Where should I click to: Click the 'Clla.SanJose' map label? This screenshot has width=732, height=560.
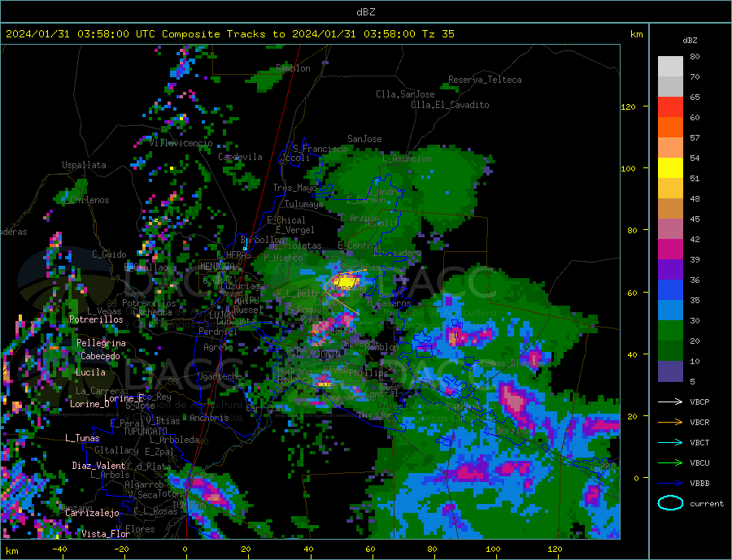coord(405,94)
